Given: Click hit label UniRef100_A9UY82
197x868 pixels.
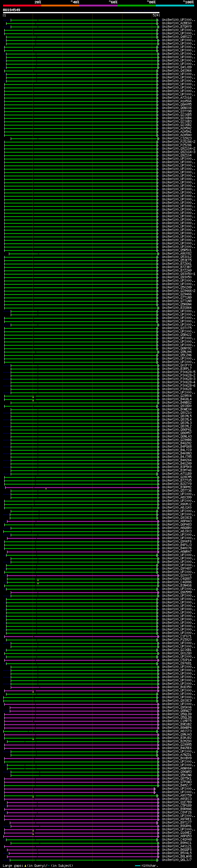Looking at the screenshot, I should click(177, 254).
